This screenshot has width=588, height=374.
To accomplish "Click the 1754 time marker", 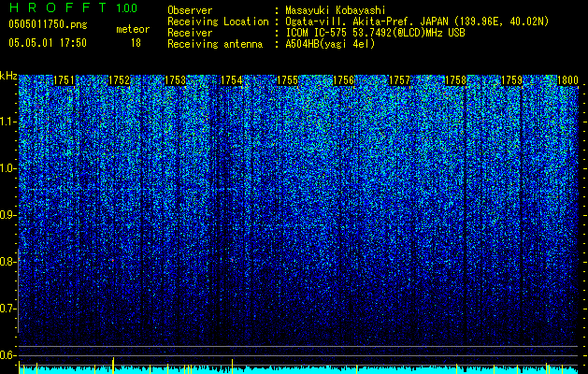I will point(232,80).
